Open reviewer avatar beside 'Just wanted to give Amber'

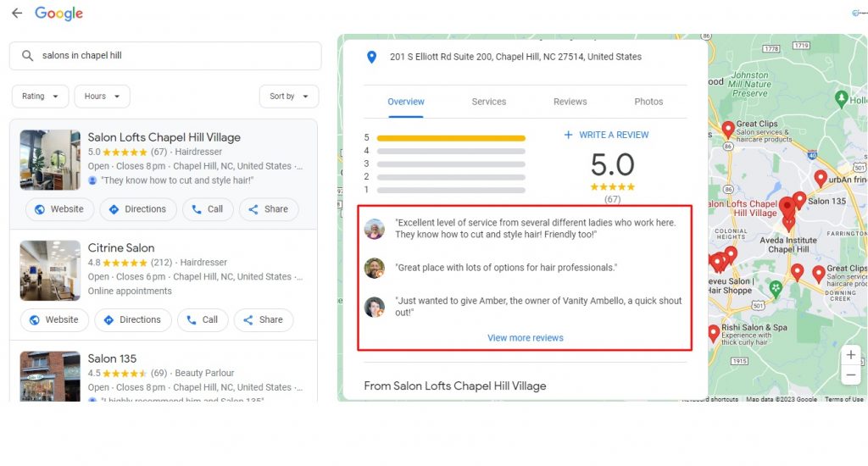(375, 308)
